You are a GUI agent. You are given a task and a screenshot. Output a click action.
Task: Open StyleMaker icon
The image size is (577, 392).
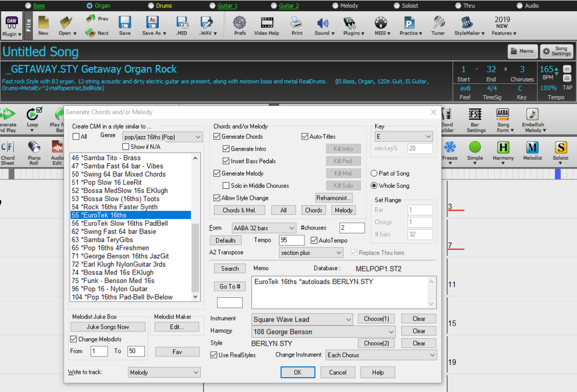point(469,26)
